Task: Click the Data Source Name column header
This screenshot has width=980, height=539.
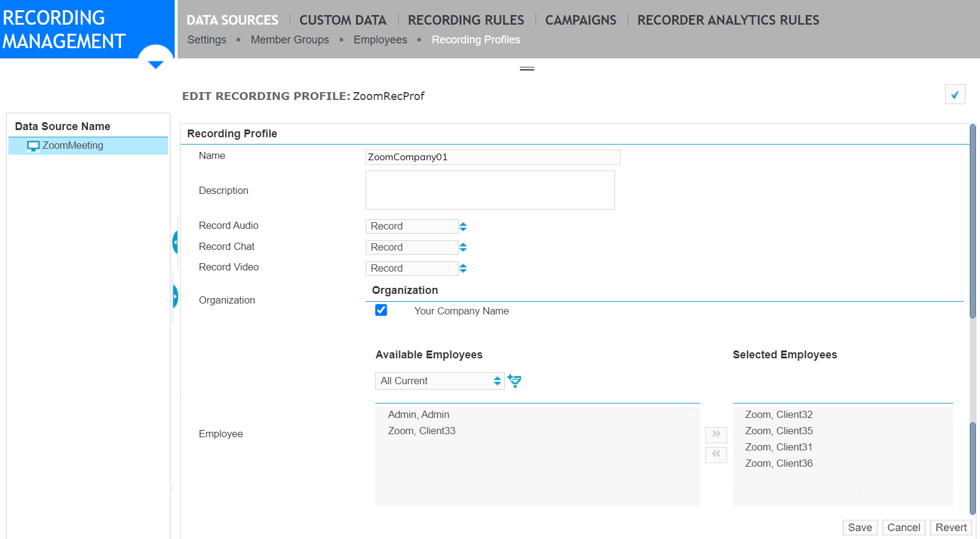Action: click(63, 126)
